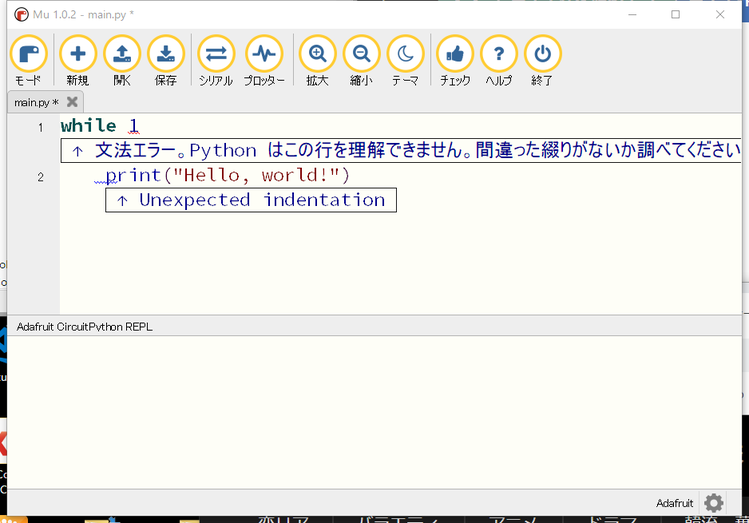Select the main.py tab
This screenshot has width=749, height=523.
tap(34, 102)
